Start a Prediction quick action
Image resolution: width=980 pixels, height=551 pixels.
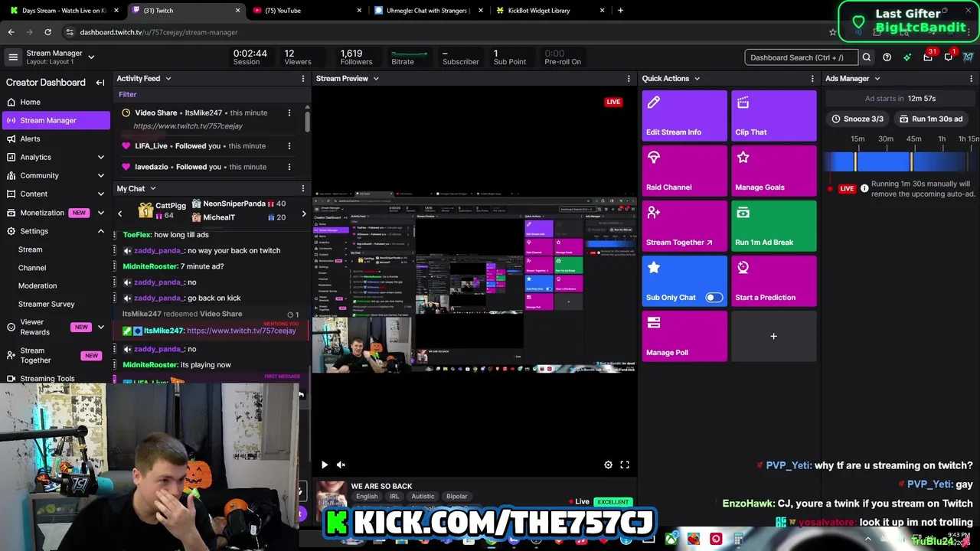tap(773, 281)
